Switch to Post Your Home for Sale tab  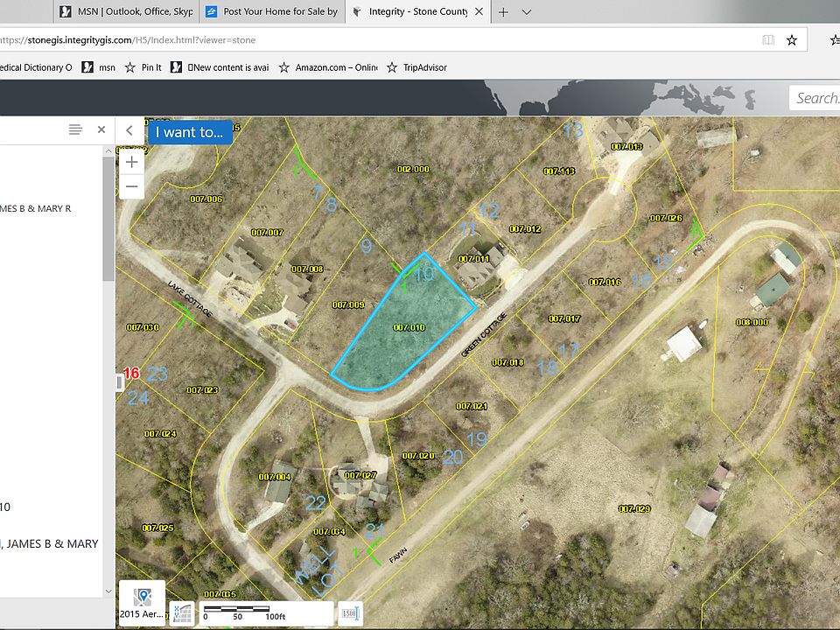click(271, 12)
